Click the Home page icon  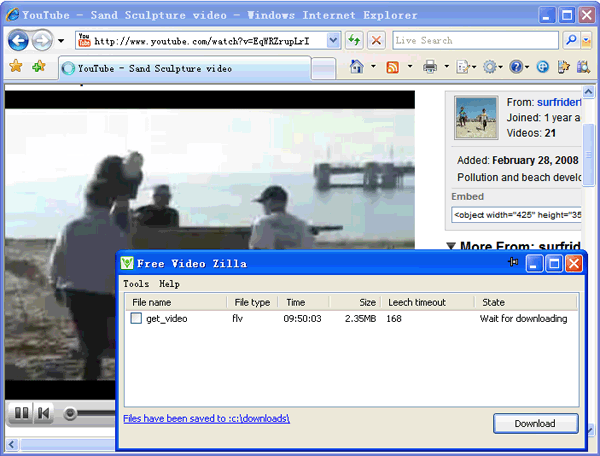pos(356,67)
